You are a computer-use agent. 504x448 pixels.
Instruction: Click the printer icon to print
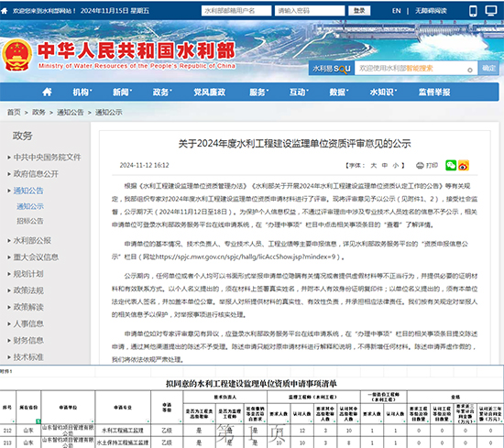(420, 166)
